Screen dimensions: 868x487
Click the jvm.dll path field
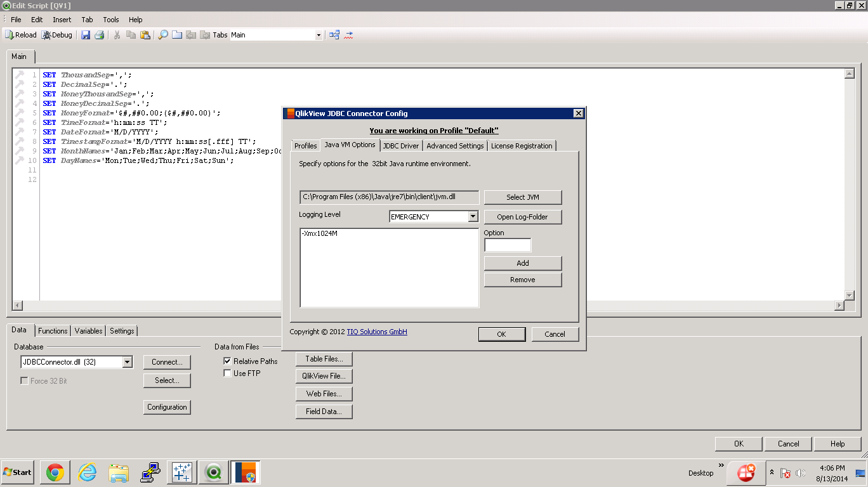[390, 197]
